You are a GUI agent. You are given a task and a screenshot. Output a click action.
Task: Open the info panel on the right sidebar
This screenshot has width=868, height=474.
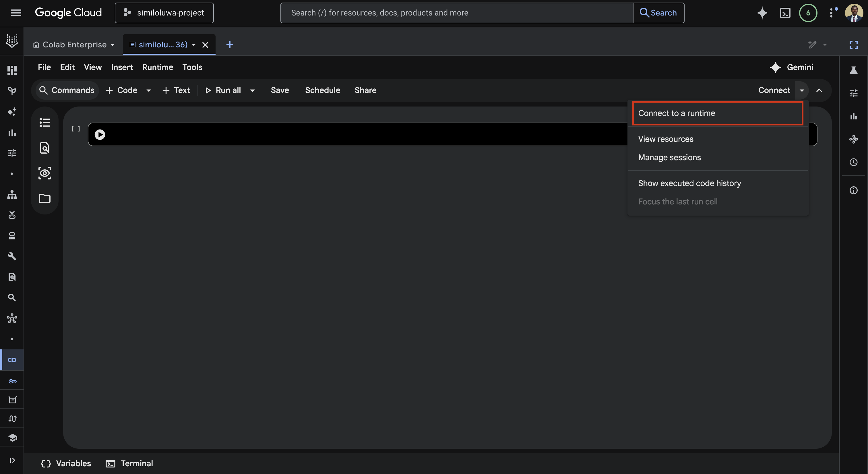click(854, 190)
